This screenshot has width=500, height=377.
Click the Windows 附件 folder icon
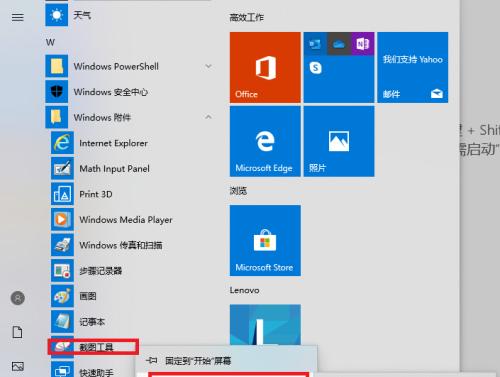[x=57, y=117]
